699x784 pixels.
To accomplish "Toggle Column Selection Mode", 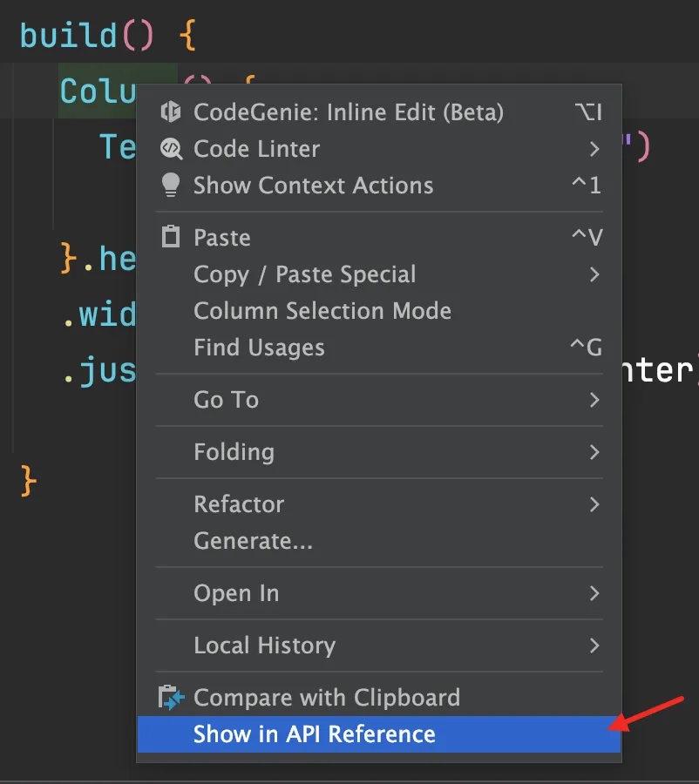I will [x=379, y=310].
